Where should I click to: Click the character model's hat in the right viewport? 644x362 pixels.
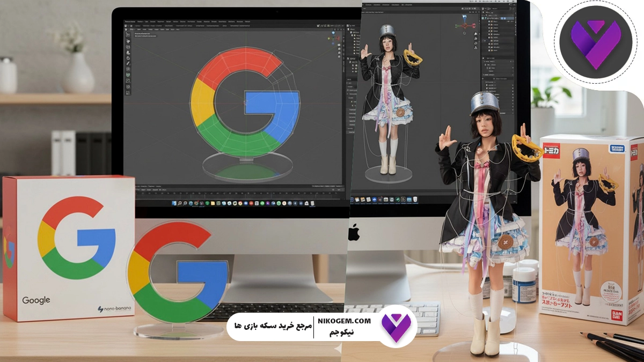387,31
